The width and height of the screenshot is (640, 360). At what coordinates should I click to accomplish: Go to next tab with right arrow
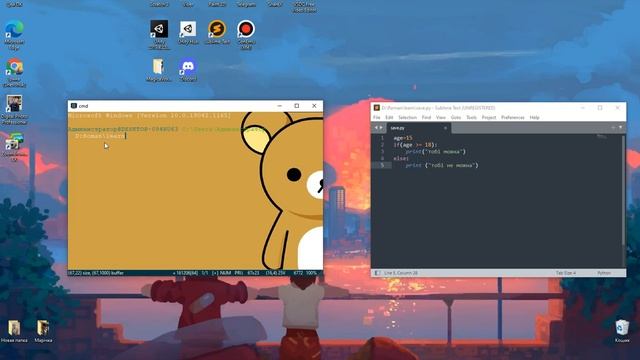[x=382, y=128]
